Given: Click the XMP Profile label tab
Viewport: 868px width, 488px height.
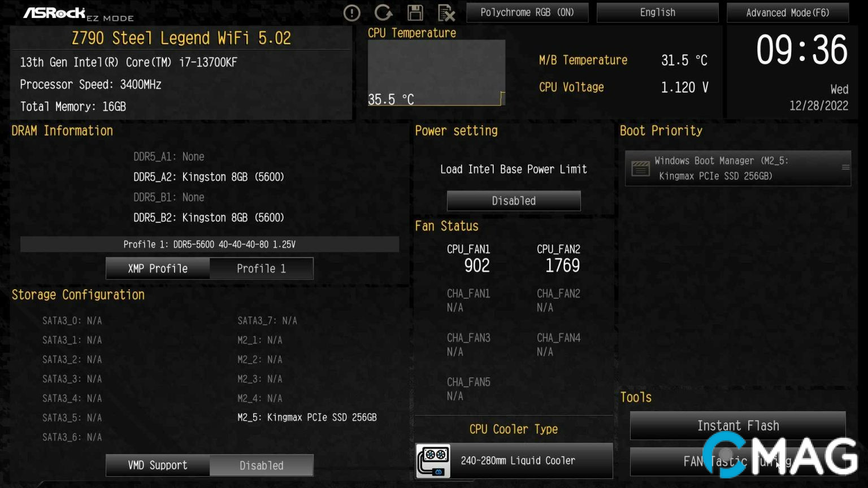Looking at the screenshot, I should click(158, 268).
